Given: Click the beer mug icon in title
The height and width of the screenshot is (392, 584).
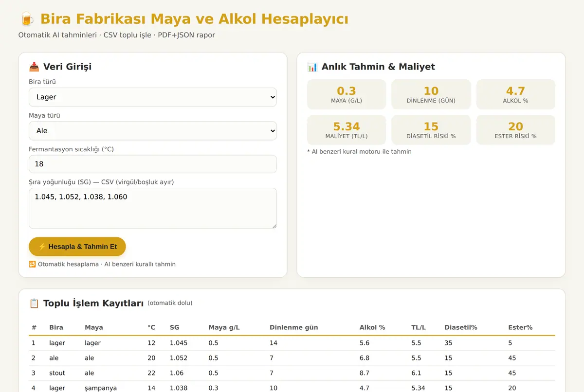Looking at the screenshot, I should pos(27,19).
